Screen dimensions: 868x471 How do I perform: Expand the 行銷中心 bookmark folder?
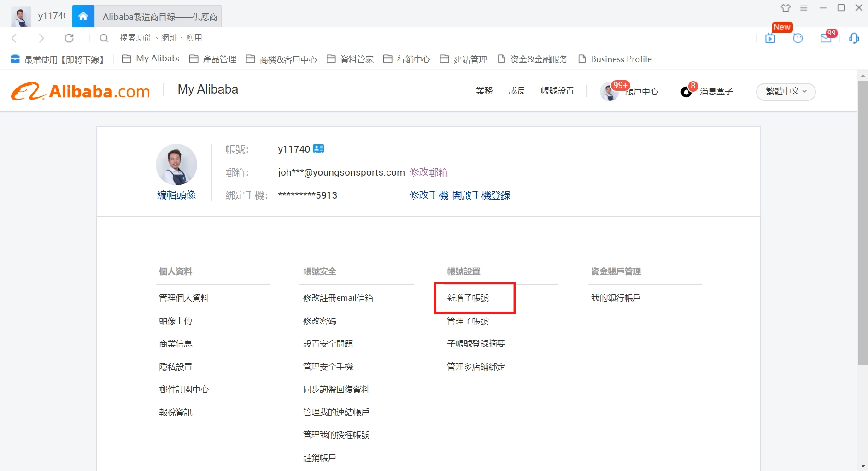tap(407, 59)
